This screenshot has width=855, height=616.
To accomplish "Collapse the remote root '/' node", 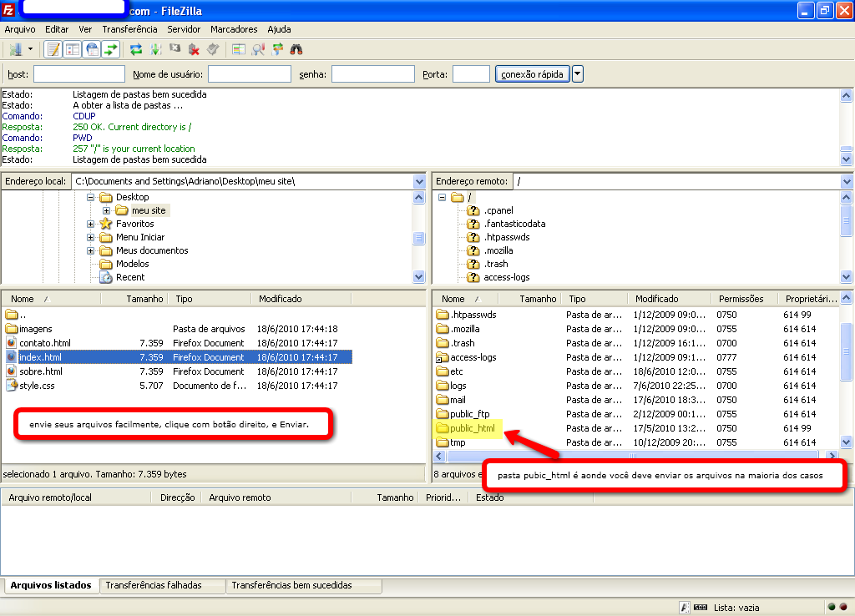I will pyautogui.click(x=443, y=197).
